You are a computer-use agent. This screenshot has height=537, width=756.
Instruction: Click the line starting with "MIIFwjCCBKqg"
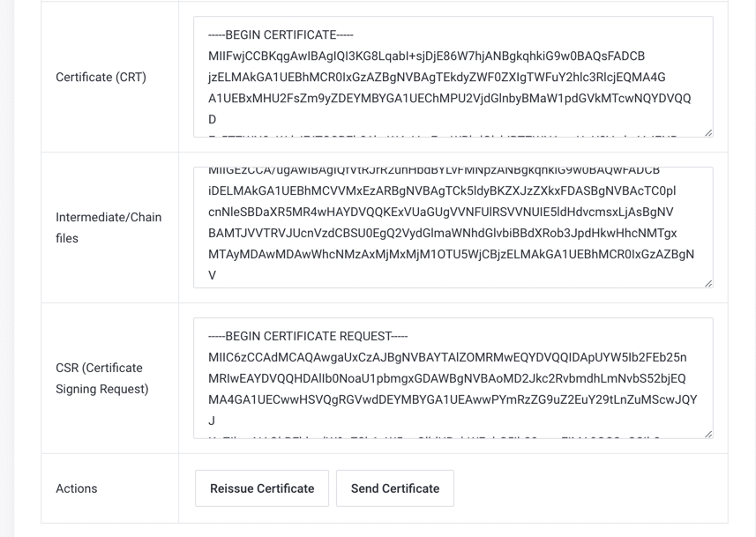(426, 56)
